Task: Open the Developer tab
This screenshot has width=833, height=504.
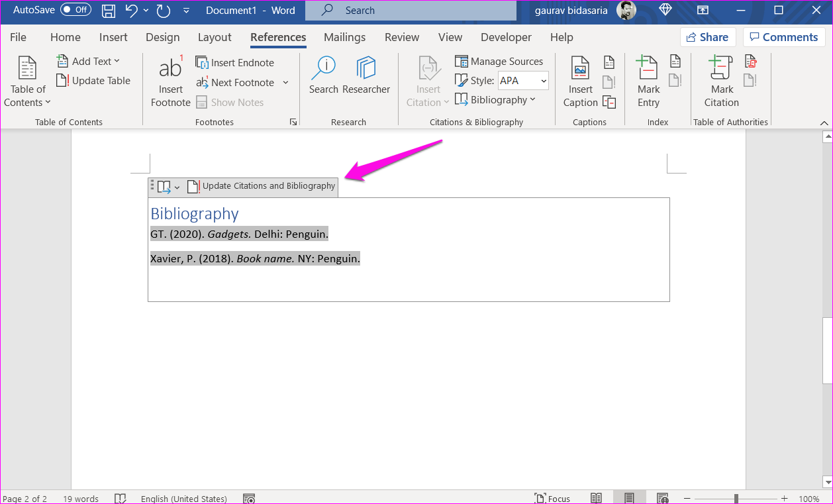Action: tap(506, 37)
